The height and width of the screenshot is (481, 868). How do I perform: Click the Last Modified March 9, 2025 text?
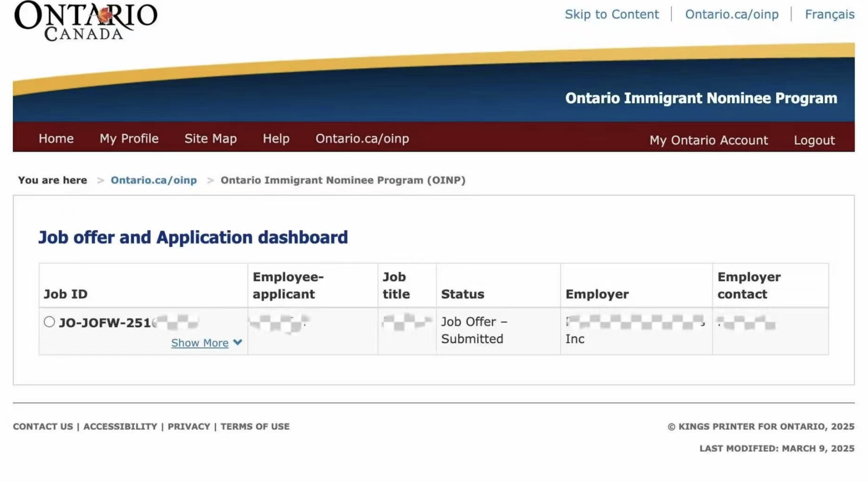click(x=777, y=448)
